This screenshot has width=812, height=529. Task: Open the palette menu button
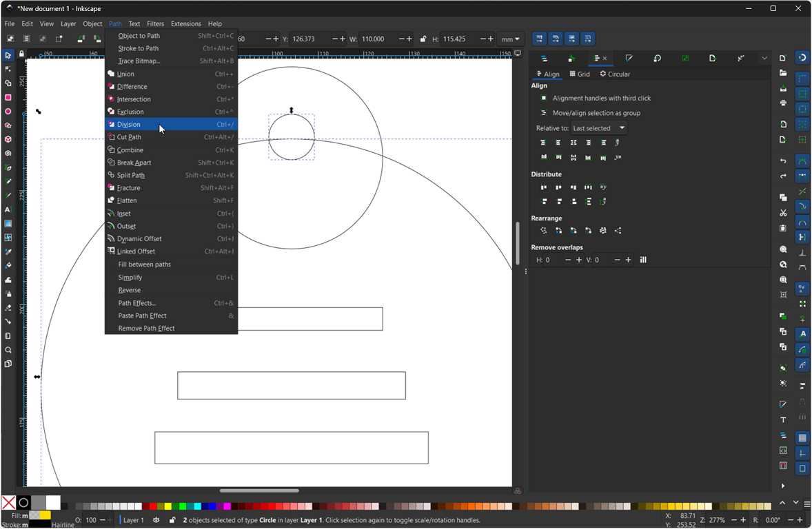point(806,503)
